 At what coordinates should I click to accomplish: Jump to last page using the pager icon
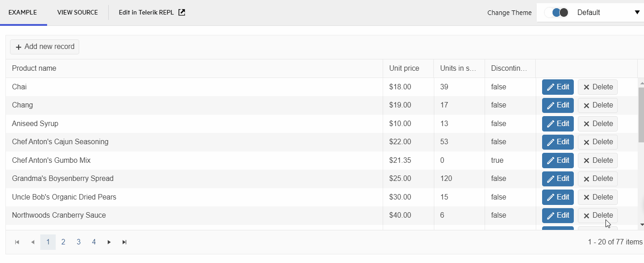click(x=124, y=242)
